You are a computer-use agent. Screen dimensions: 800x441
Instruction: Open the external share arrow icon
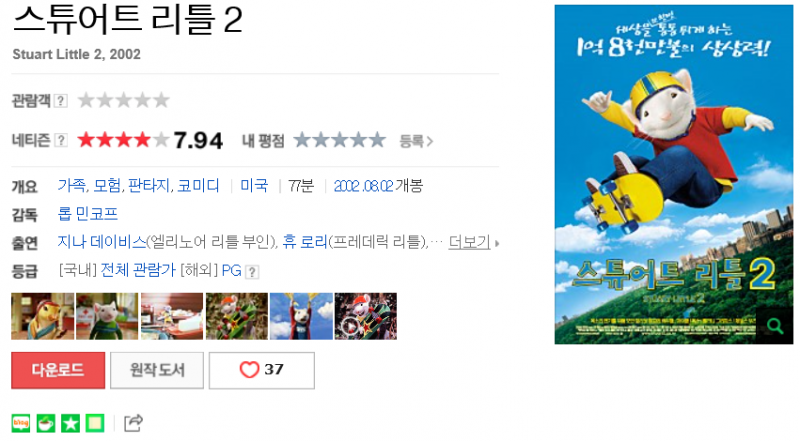point(133,423)
